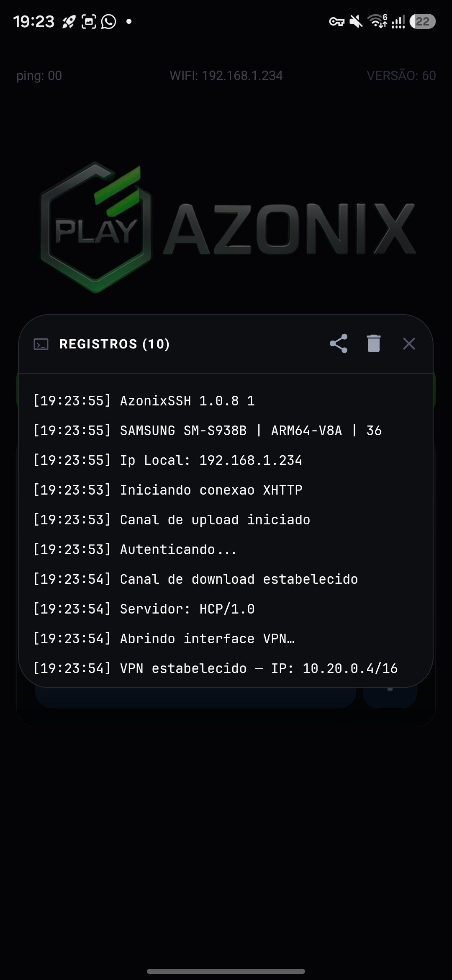452x980 pixels.
Task: Tap the terminal icon beside REGISTROS
Action: (41, 344)
